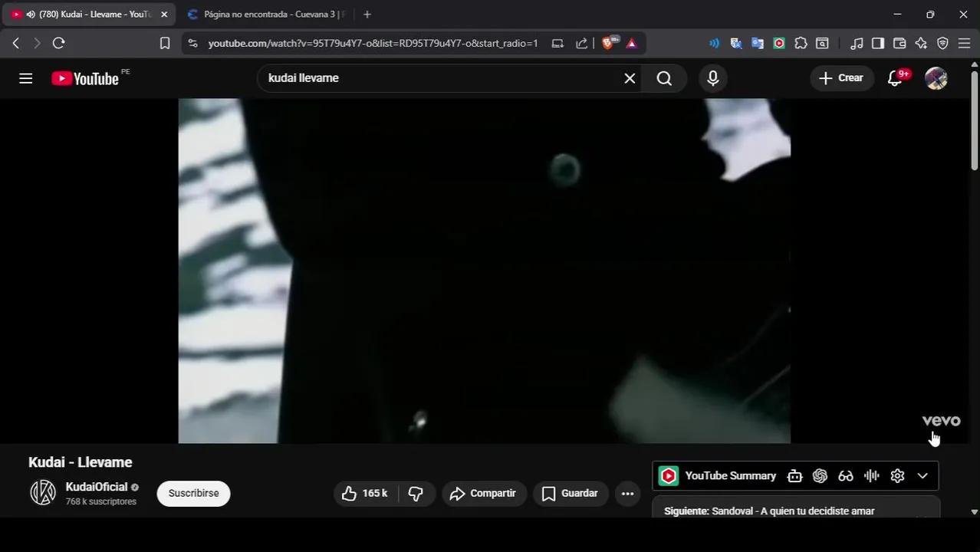Image resolution: width=980 pixels, height=552 pixels.
Task: Click the glasses icon in YouTube Summary
Action: point(846,476)
